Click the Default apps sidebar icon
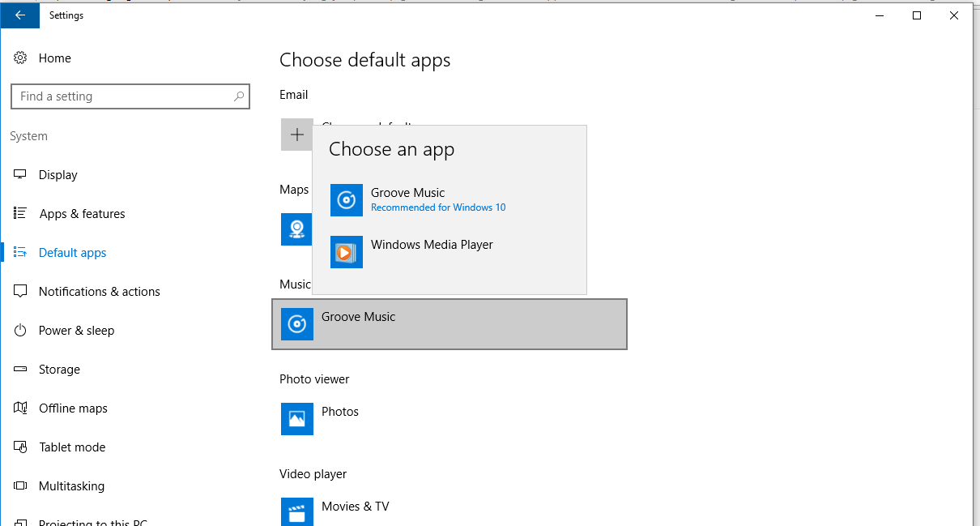The height and width of the screenshot is (526, 980). click(x=20, y=253)
